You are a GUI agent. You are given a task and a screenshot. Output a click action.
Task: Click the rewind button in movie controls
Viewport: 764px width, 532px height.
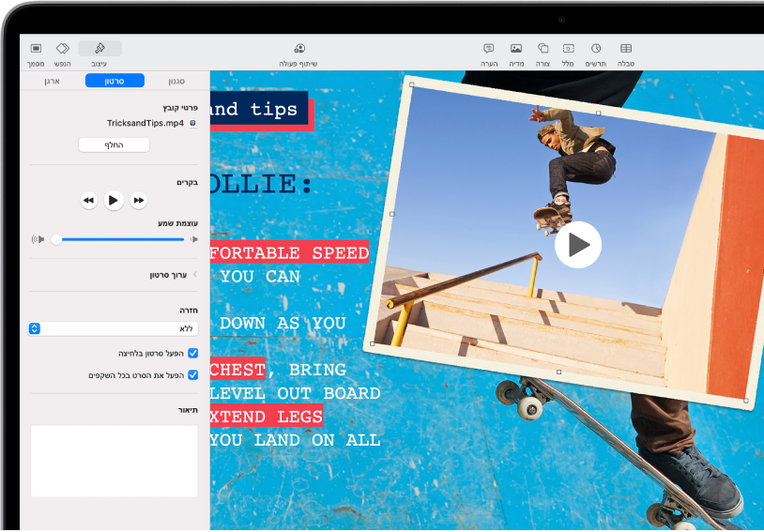88,200
